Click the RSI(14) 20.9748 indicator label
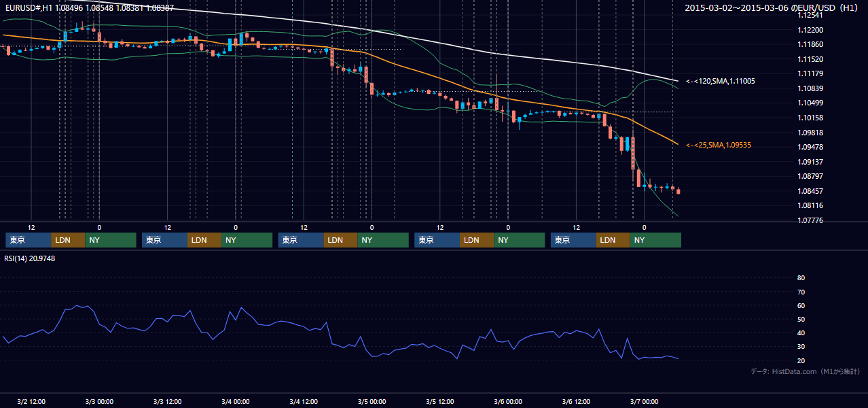868x408 pixels. [x=30, y=258]
